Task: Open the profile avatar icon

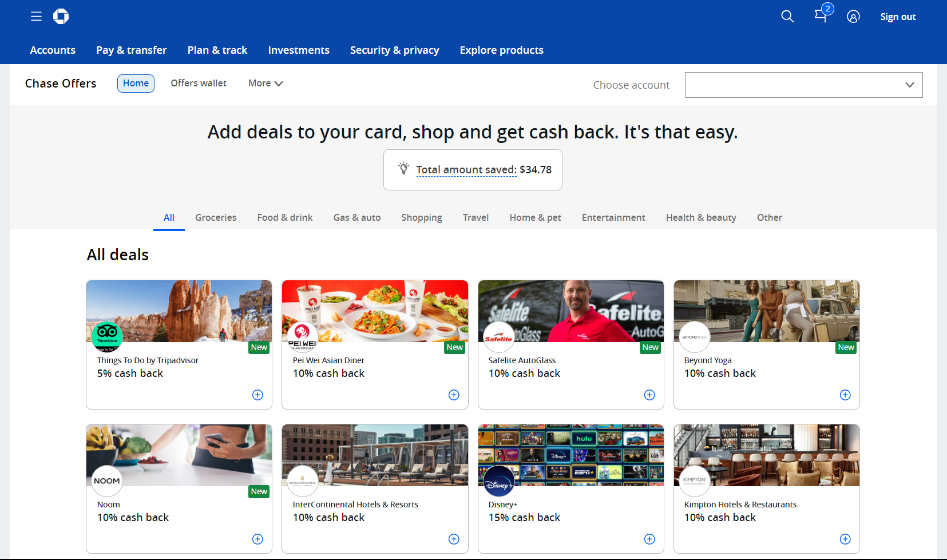Action: pyautogui.click(x=853, y=17)
